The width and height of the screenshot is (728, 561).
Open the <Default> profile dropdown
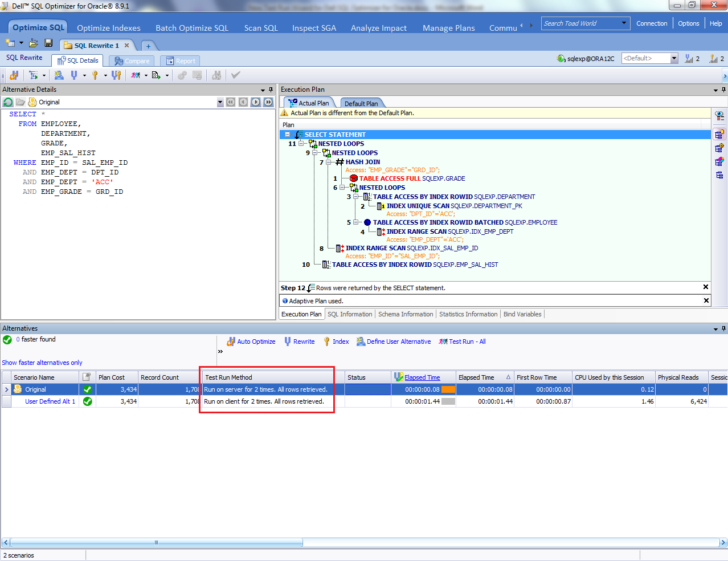tap(674, 58)
